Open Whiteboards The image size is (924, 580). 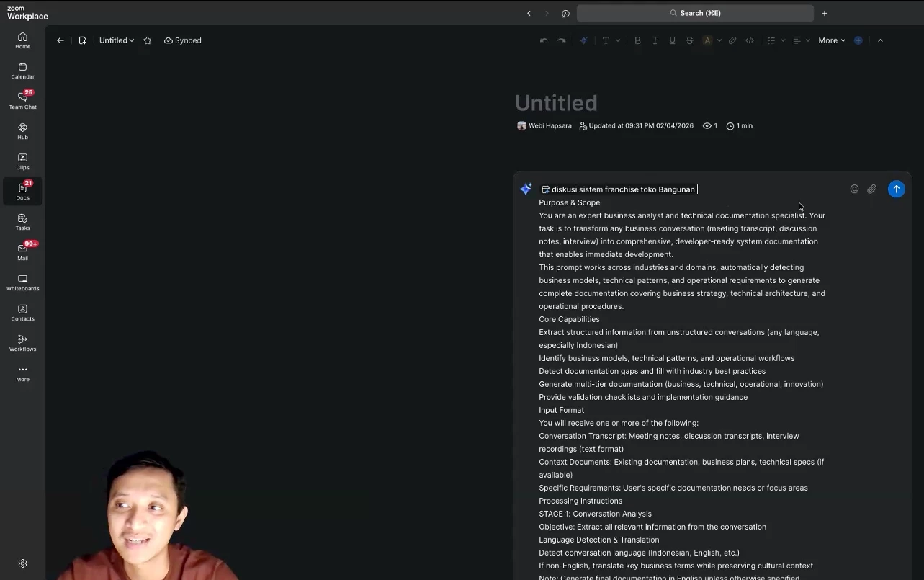click(x=22, y=282)
